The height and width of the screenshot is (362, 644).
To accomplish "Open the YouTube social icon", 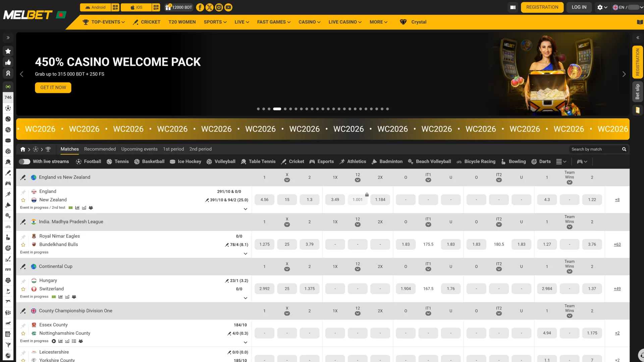I will tap(228, 7).
